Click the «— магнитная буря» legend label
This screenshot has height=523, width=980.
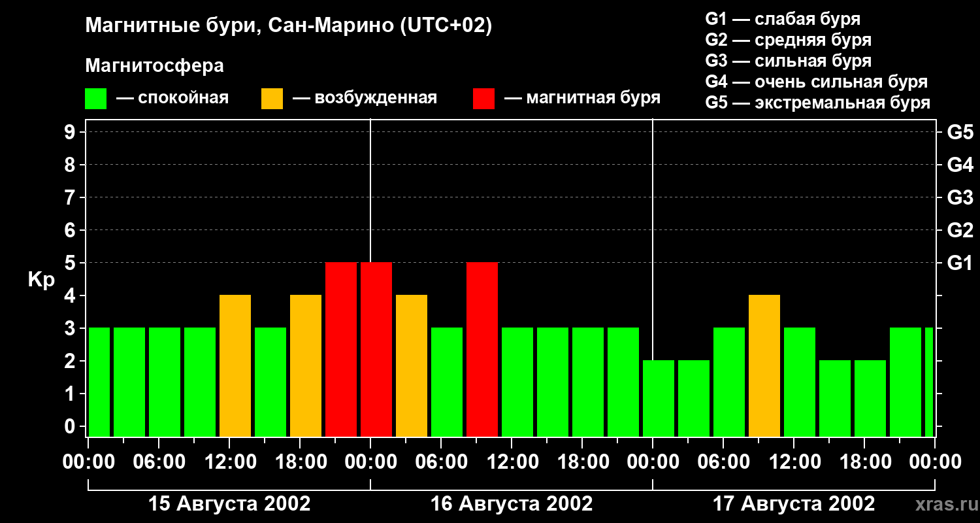582,98
